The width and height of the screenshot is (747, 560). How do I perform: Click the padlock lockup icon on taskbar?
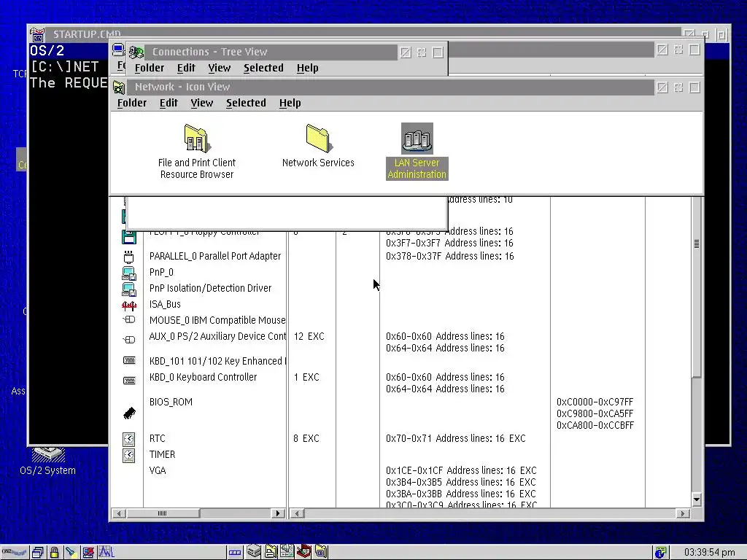coord(54,553)
